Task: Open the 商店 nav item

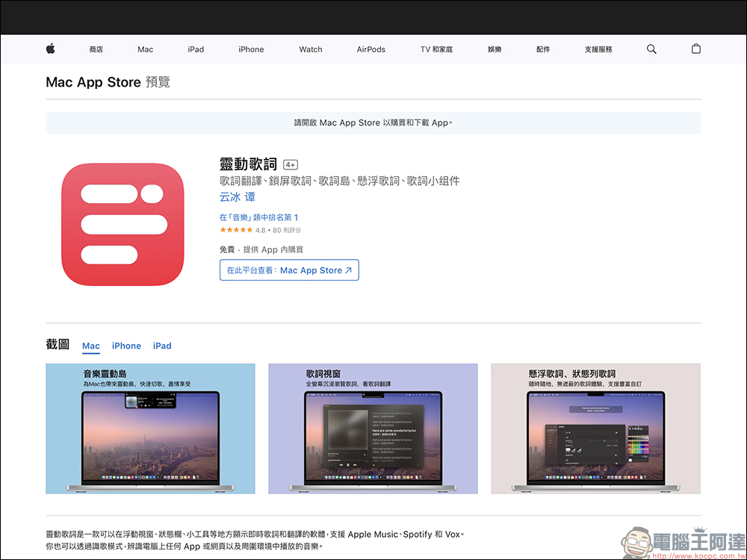Action: pyautogui.click(x=96, y=49)
